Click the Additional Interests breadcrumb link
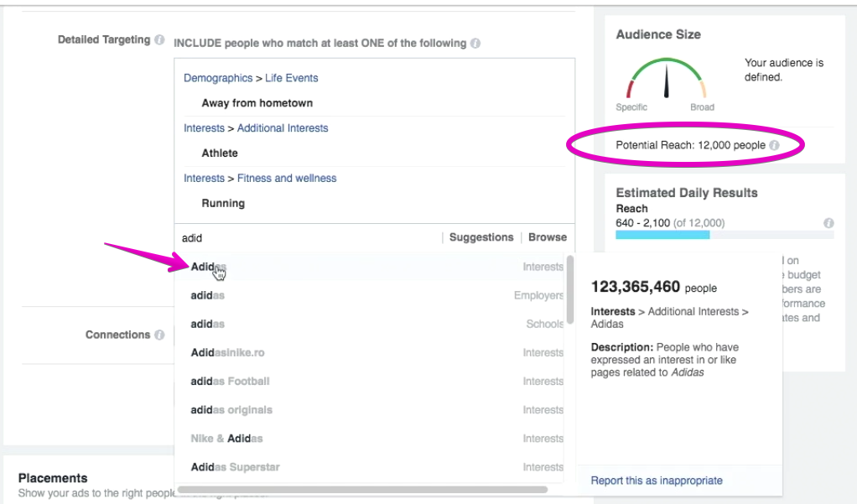 283,128
